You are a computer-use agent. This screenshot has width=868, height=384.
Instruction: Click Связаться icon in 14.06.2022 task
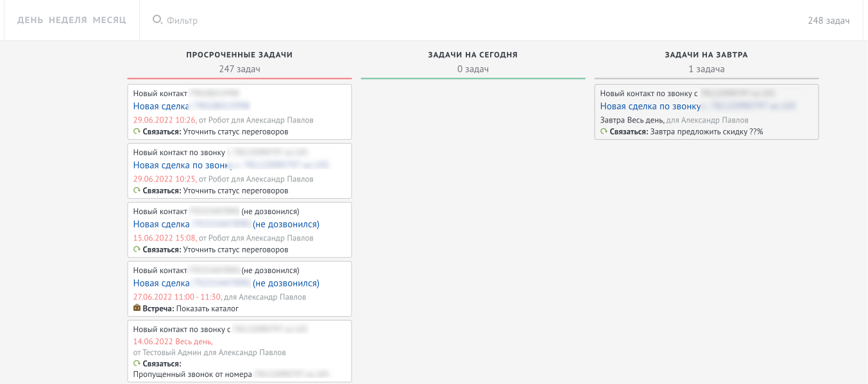(137, 363)
